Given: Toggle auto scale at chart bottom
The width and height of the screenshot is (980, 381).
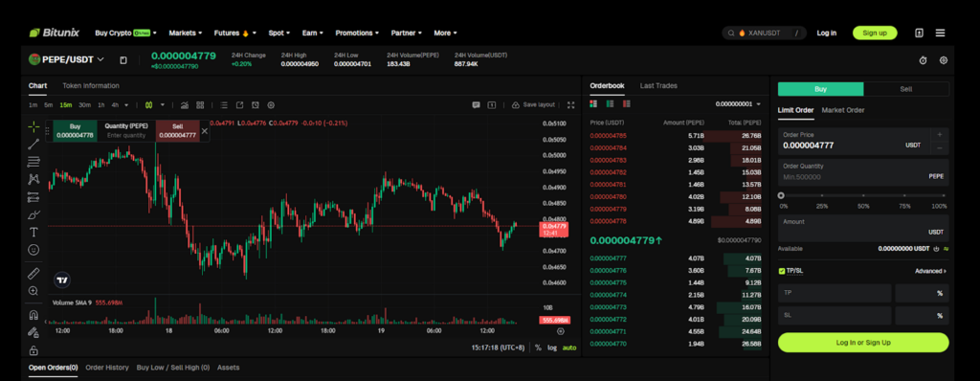Looking at the screenshot, I should pos(568,347).
